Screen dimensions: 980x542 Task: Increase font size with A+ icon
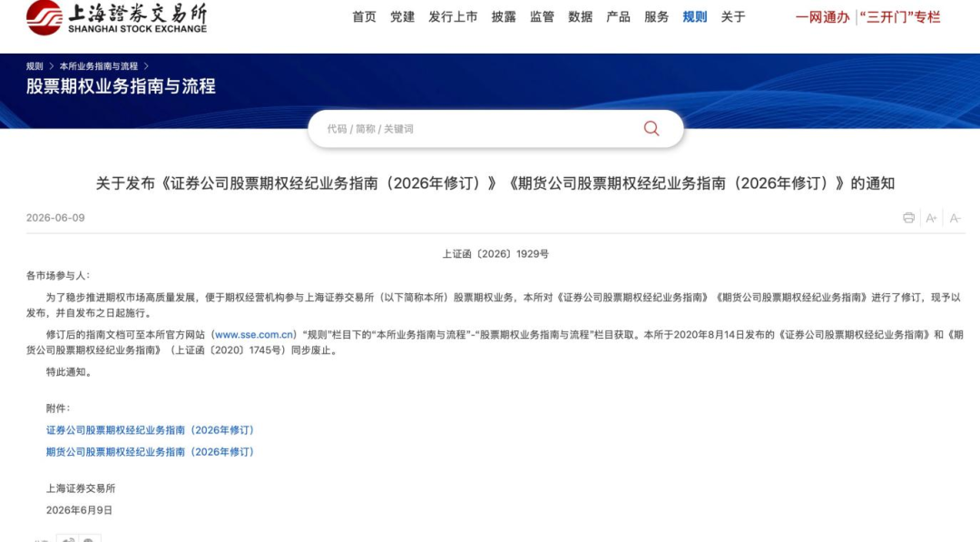[931, 218]
